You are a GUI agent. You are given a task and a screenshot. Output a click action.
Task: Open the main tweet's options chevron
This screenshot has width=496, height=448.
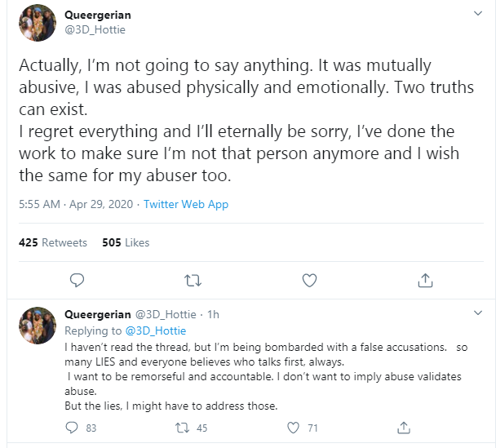coord(477,16)
